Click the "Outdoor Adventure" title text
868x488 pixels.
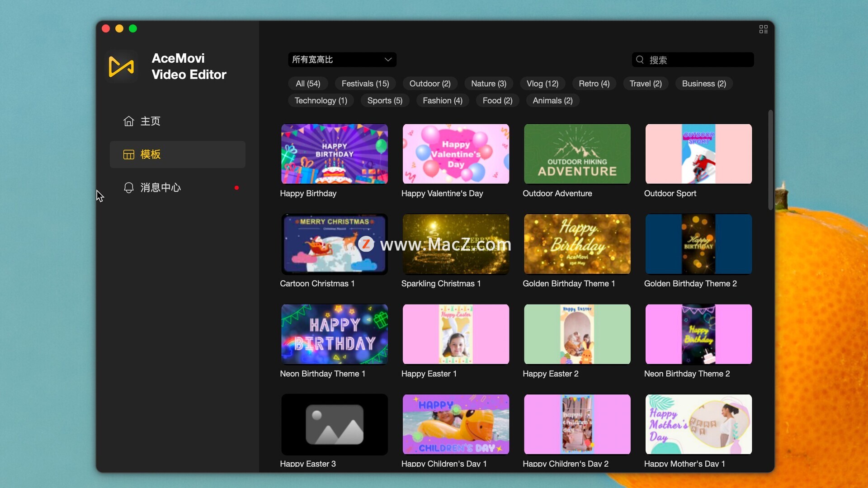click(x=557, y=193)
